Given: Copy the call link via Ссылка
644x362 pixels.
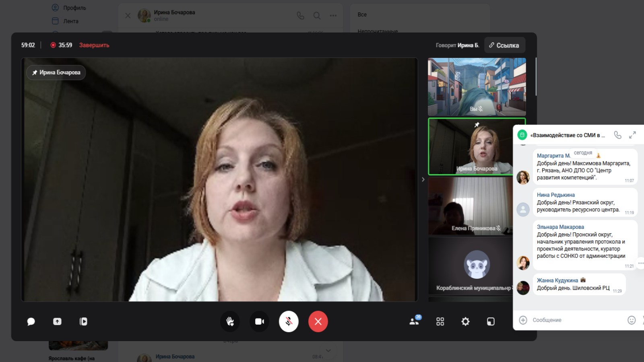Looking at the screenshot, I should tap(504, 45).
